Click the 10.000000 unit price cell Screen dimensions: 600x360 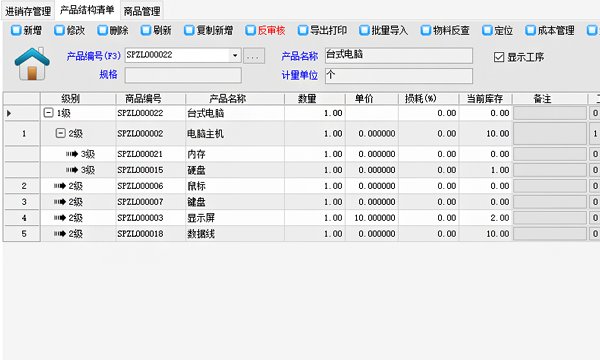click(x=372, y=218)
